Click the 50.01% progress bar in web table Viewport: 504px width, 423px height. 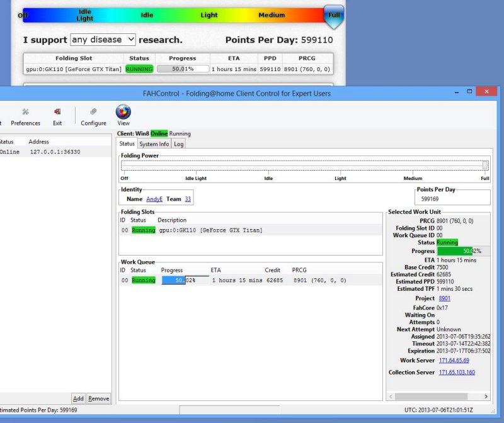coord(183,69)
